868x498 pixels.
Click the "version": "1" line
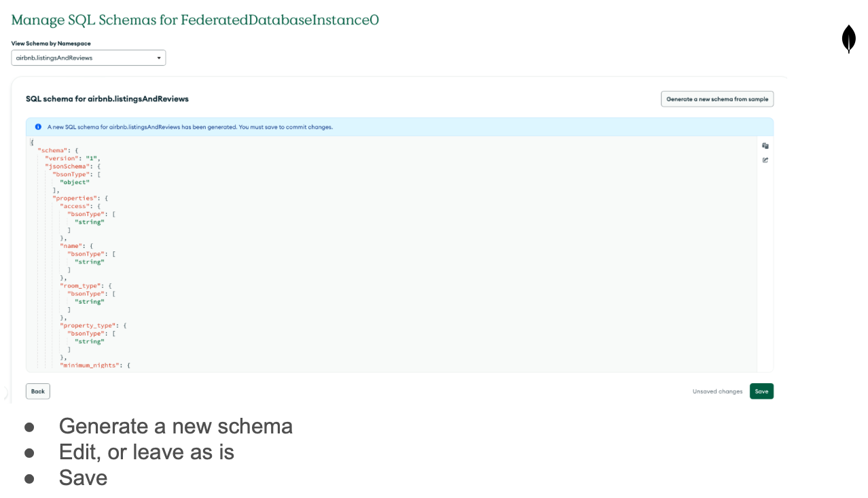pyautogui.click(x=73, y=158)
